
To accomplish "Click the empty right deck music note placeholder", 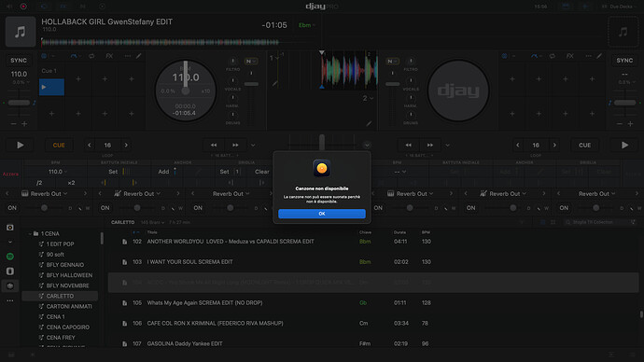I will [x=623, y=32].
